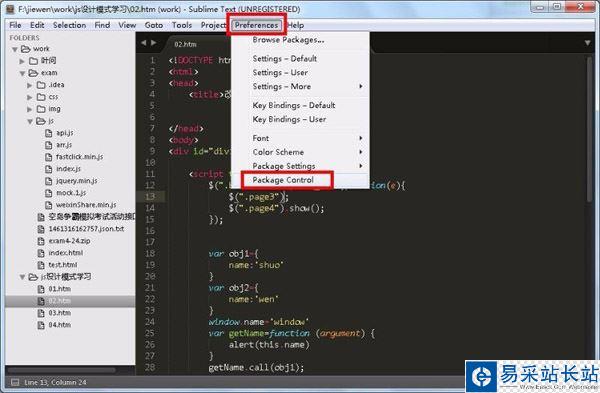Switch to the 02.htm editor tab

tap(185, 44)
